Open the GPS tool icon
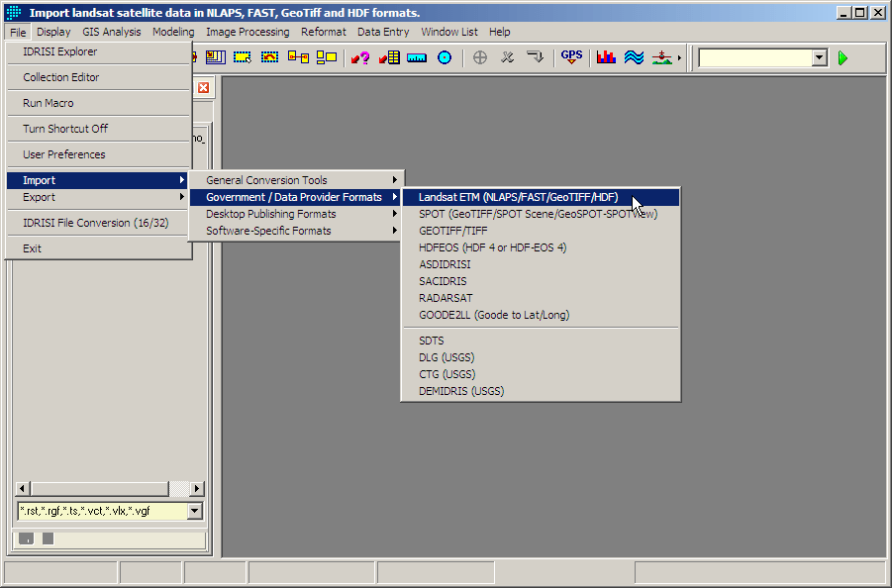 (x=571, y=57)
